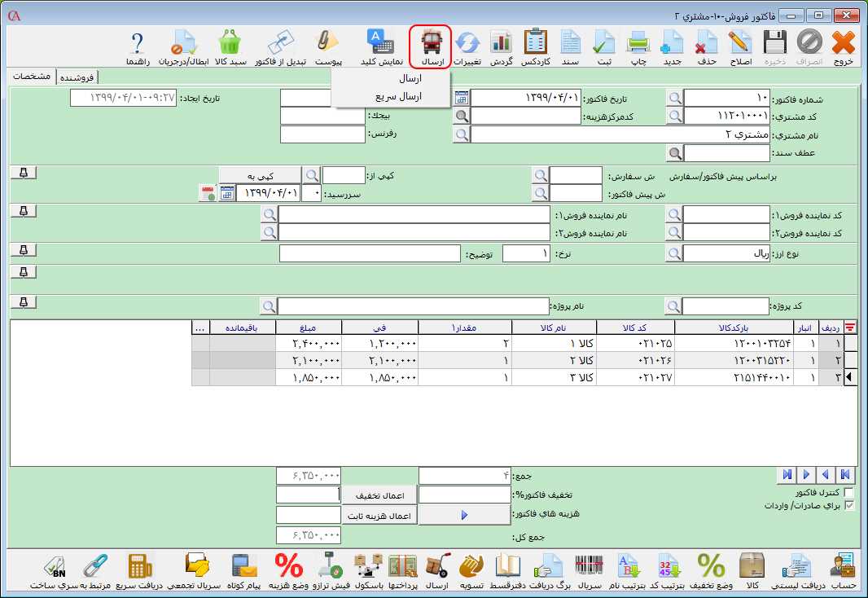
Task: Click the اعمال تخفیف button
Action: [379, 495]
